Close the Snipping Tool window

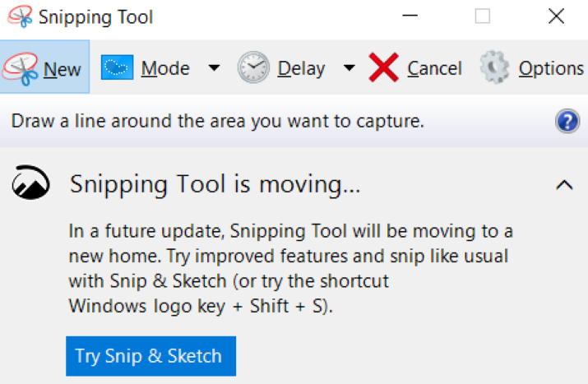tap(556, 16)
